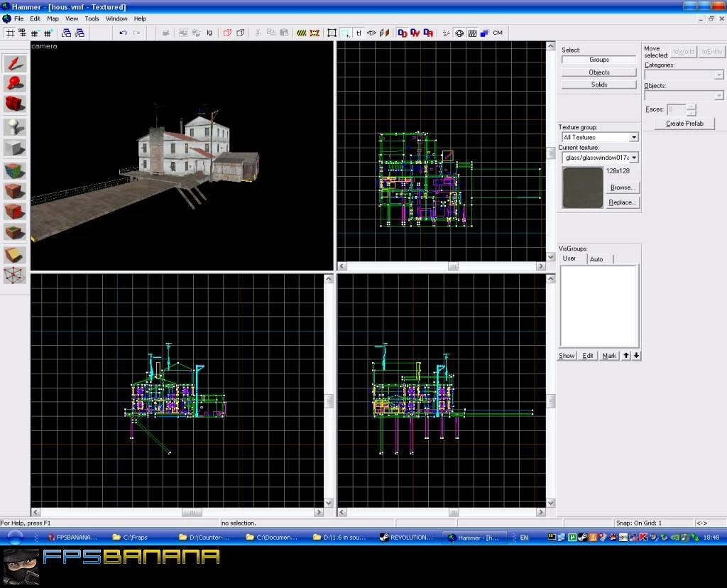Click the Undo arrow in toolbar
Screen dimensions: 727x588
pos(123,33)
